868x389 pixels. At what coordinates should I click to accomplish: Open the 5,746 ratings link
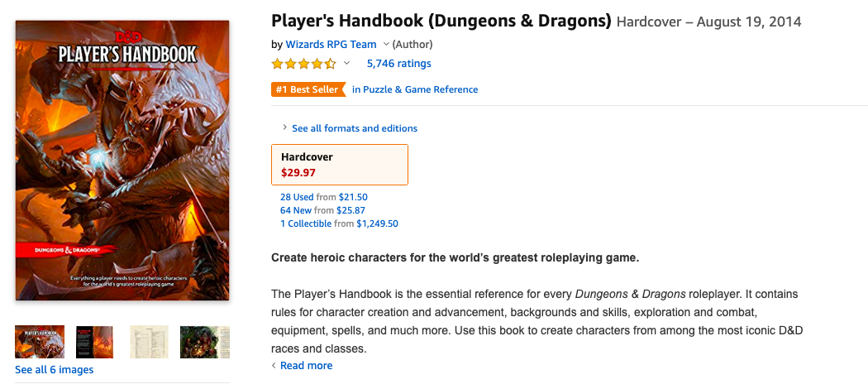(398, 64)
